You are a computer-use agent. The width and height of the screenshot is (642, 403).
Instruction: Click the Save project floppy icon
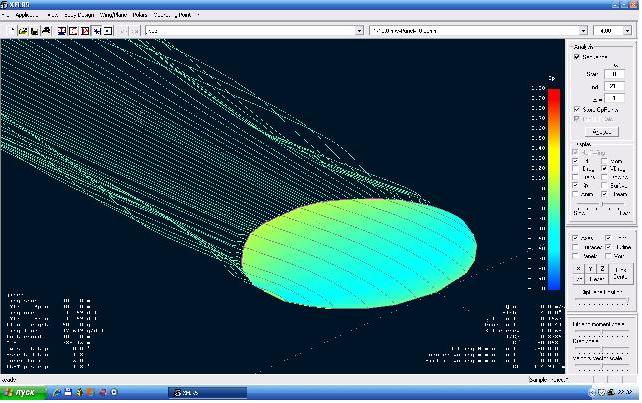coord(35,31)
